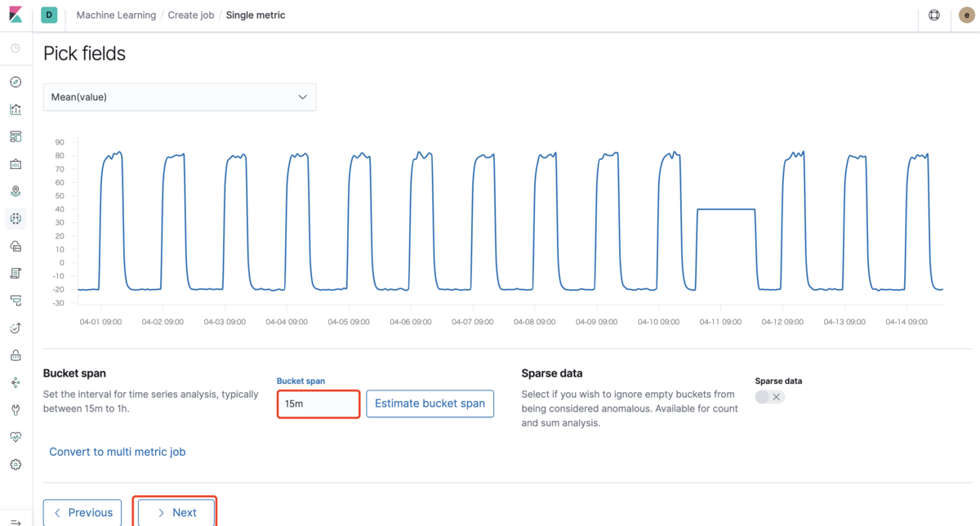Toggle the Sparse data switch
980x526 pixels.
pyautogui.click(x=769, y=397)
